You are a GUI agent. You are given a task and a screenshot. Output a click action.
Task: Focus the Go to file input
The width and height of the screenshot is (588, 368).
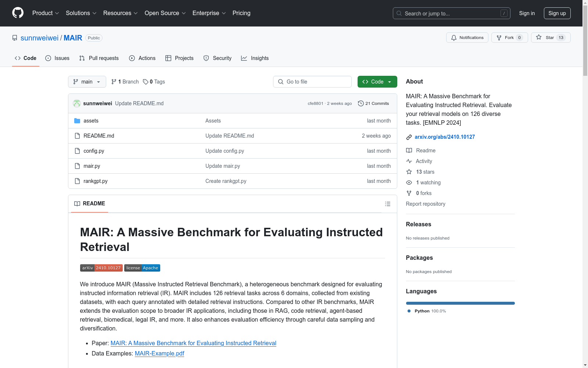pyautogui.click(x=312, y=82)
